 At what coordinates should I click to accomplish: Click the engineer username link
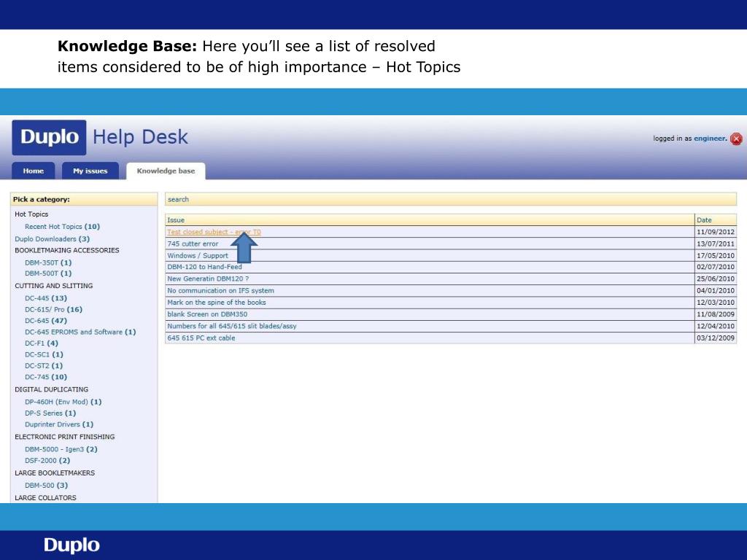point(711,139)
